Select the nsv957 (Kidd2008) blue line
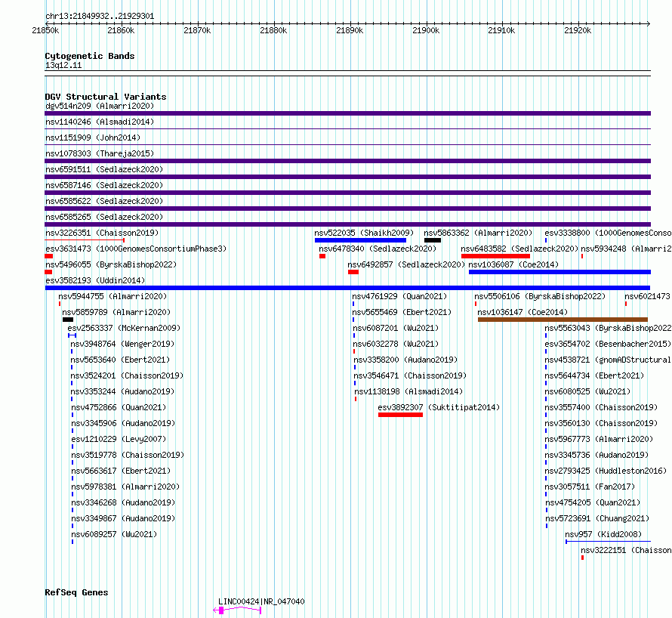The image size is (672, 618). [x=608, y=542]
